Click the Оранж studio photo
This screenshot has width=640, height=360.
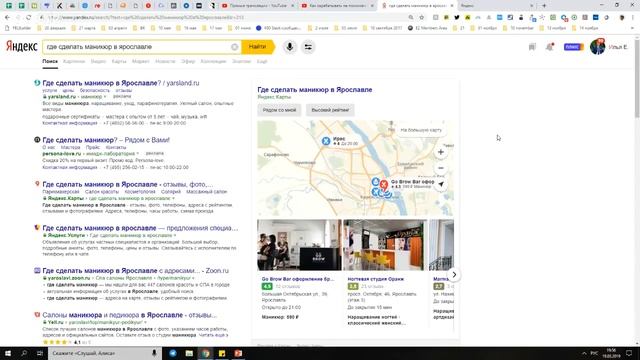point(385,245)
